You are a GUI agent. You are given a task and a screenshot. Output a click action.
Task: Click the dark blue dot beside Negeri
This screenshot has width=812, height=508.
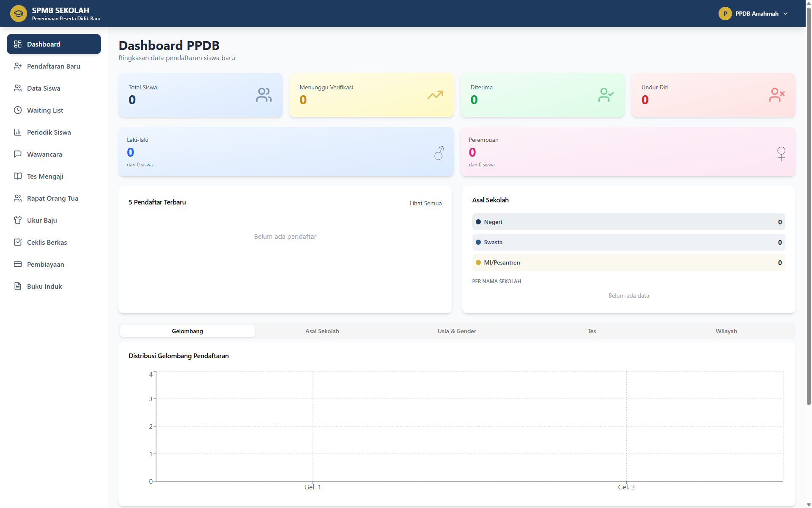pyautogui.click(x=478, y=222)
